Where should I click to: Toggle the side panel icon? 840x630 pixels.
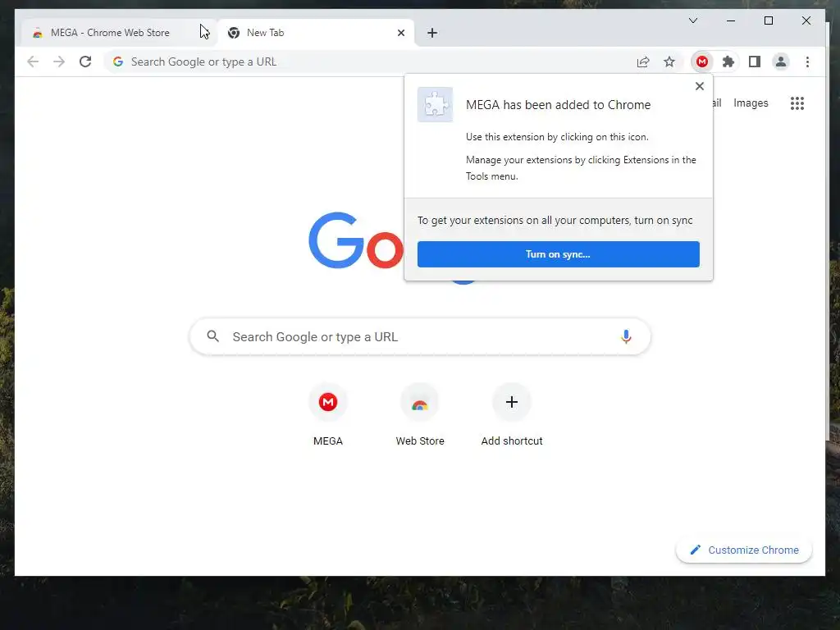point(755,62)
